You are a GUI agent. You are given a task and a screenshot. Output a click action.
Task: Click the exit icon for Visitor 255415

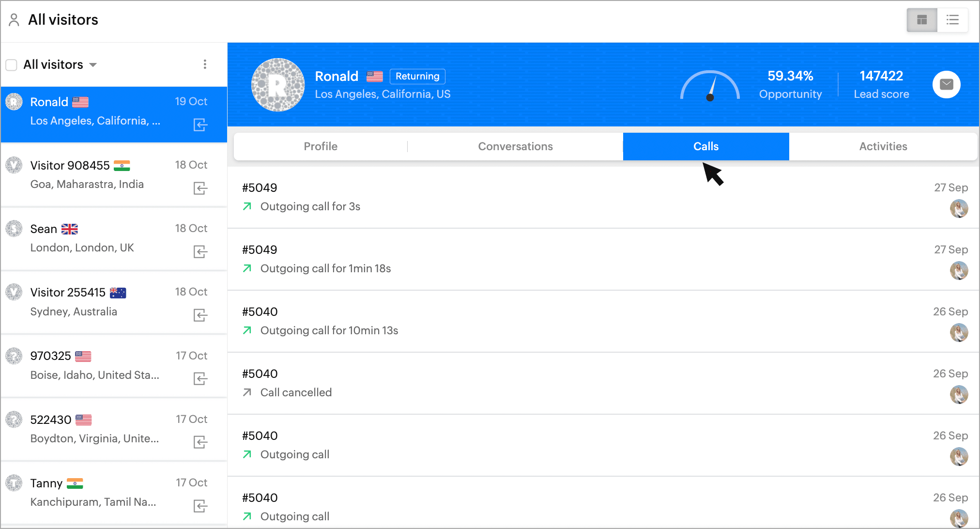200,315
